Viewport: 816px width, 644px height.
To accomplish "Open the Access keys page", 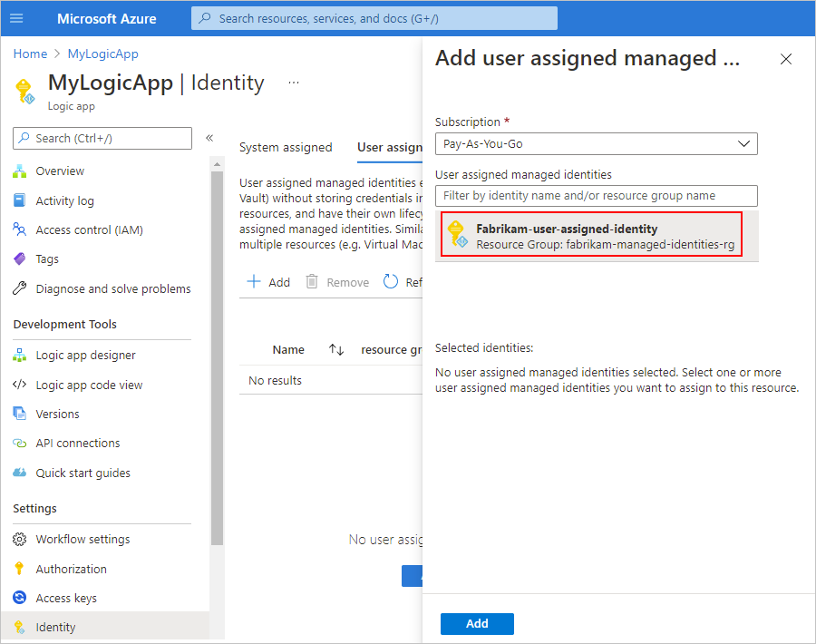I will (65, 599).
